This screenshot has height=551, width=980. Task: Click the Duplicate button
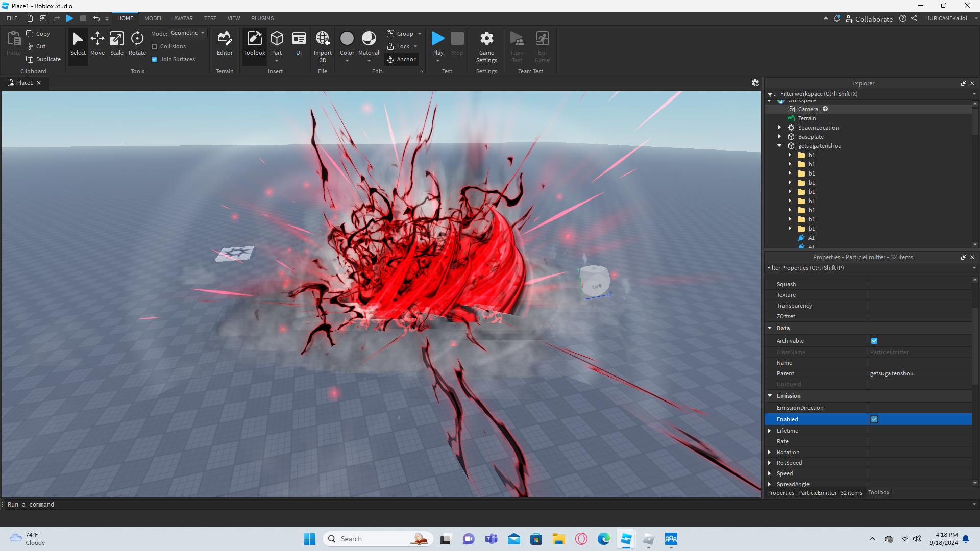43,59
